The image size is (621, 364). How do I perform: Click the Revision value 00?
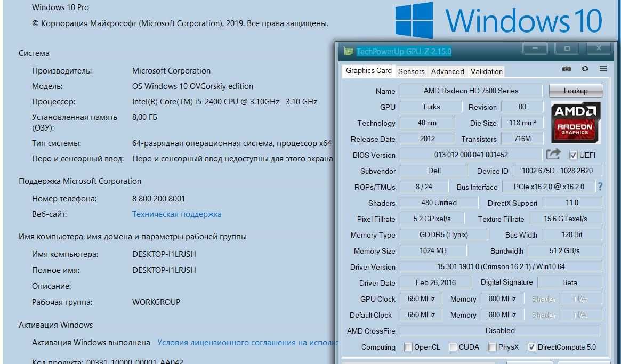522,107
